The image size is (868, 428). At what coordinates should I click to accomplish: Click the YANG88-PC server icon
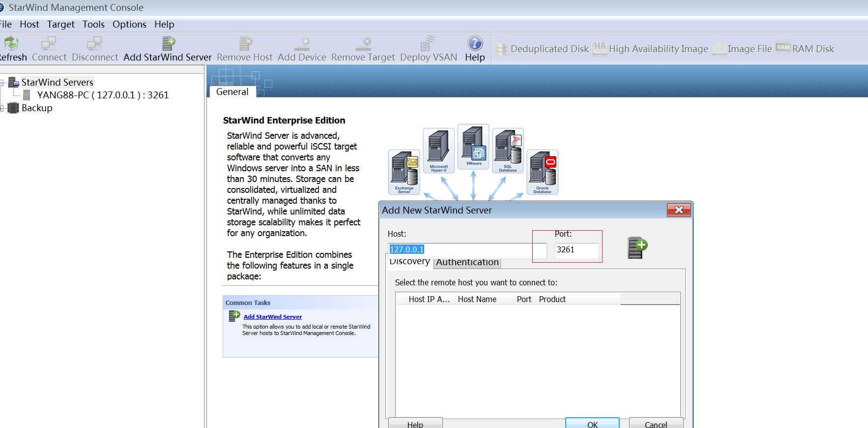27,95
